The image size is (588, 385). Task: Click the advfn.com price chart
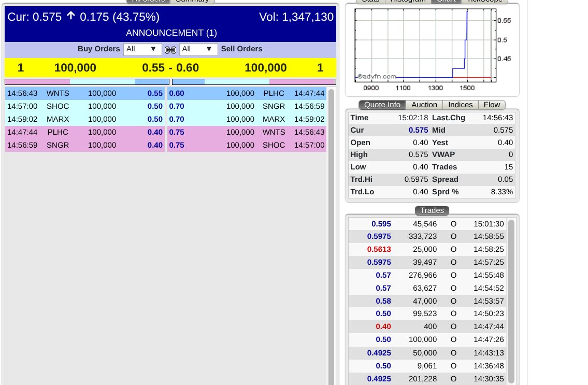coord(425,46)
